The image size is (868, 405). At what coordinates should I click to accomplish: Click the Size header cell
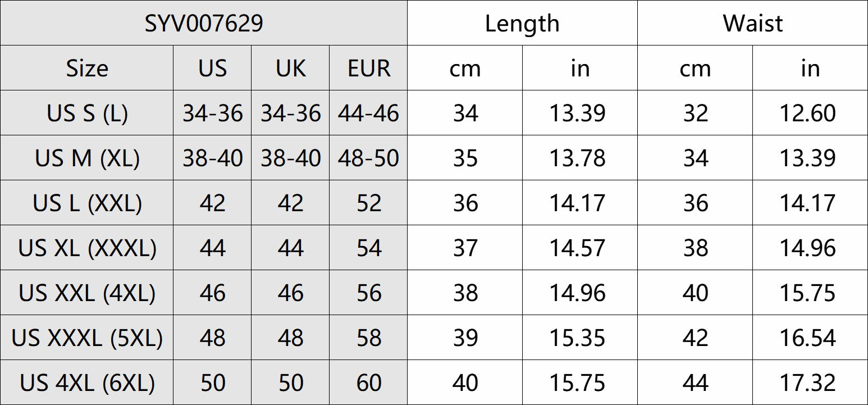click(x=87, y=69)
